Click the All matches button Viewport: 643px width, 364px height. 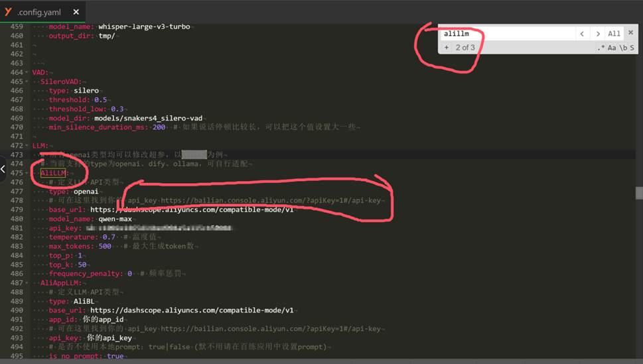pos(614,34)
